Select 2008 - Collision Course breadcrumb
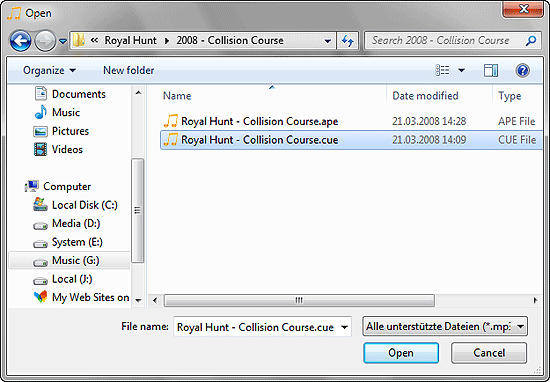 pos(230,40)
